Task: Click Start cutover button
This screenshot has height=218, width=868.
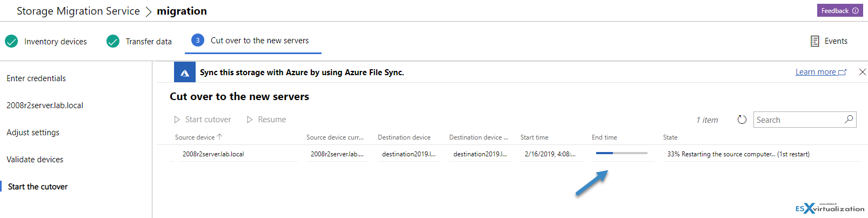Action: coord(203,120)
